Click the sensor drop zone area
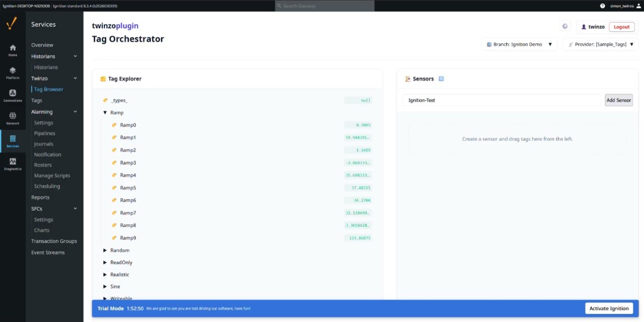Viewport: 644px width, 322px height. (518, 139)
